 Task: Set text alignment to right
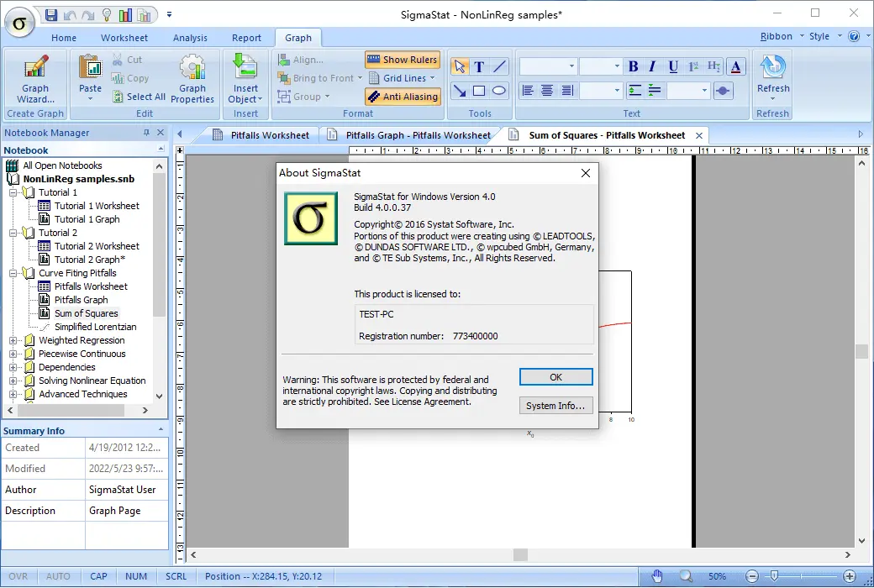(x=567, y=90)
